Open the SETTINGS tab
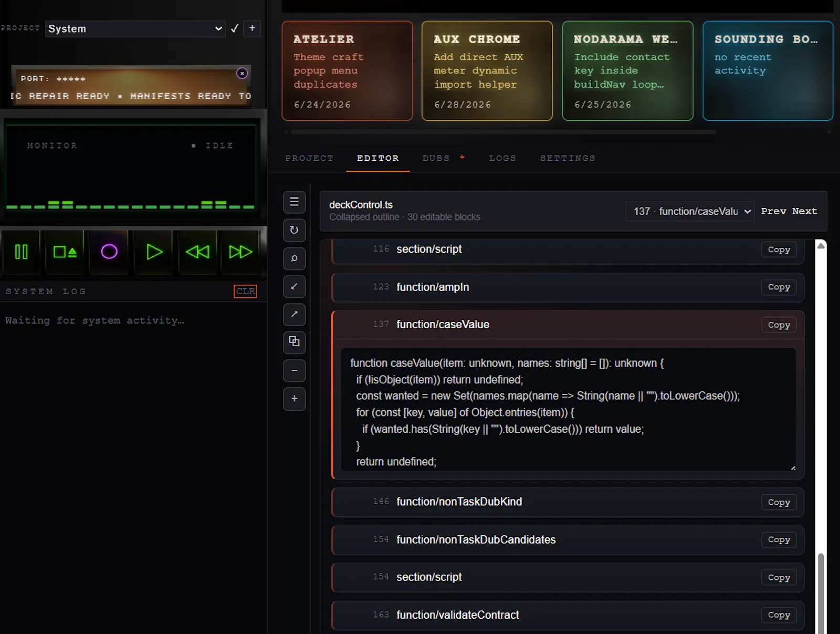The image size is (840, 634). 568,158
